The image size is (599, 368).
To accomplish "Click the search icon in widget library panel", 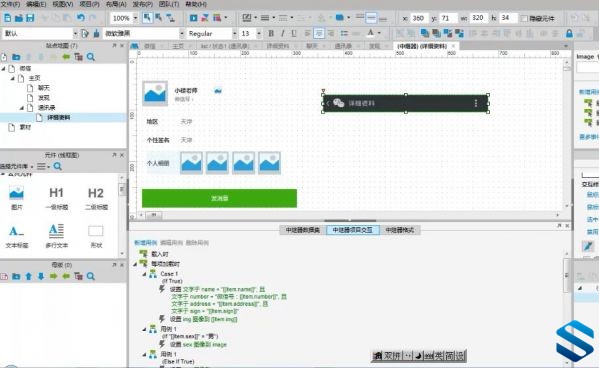I will tap(57, 166).
